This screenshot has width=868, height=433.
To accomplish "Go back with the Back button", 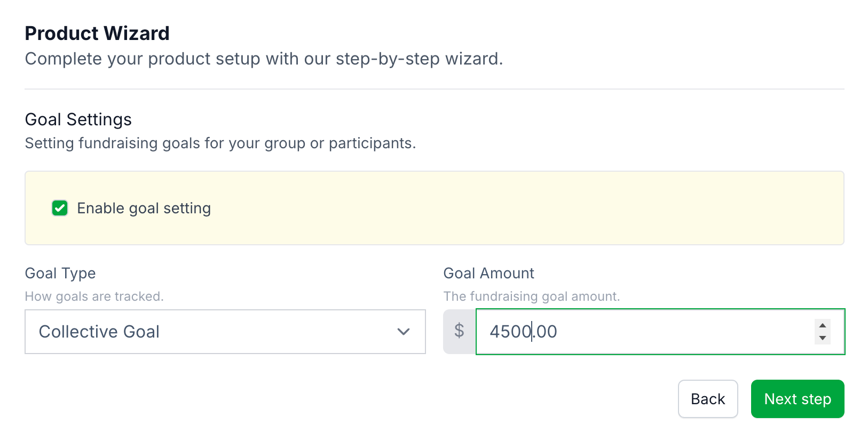I will (708, 399).
